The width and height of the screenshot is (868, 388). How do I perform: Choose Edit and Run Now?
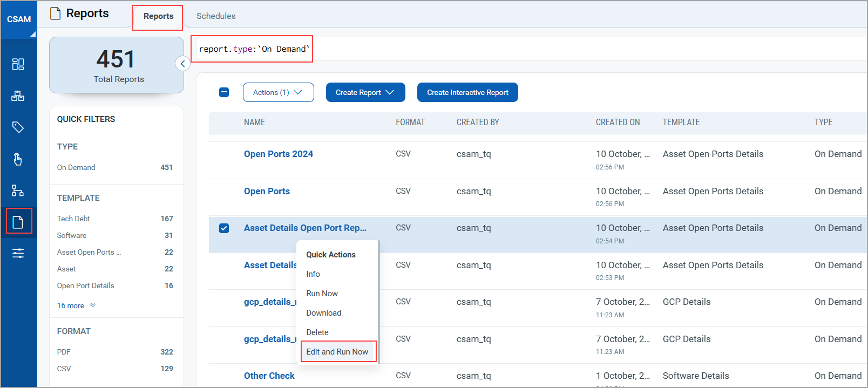[338, 352]
